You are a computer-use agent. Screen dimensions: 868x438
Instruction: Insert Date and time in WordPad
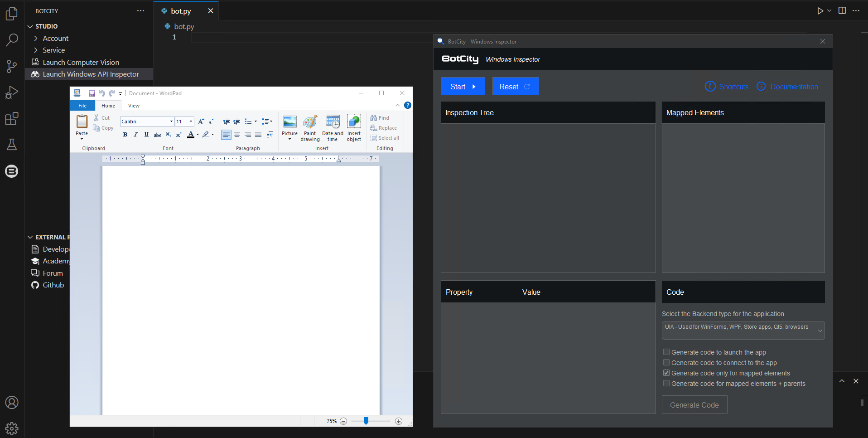(x=333, y=128)
